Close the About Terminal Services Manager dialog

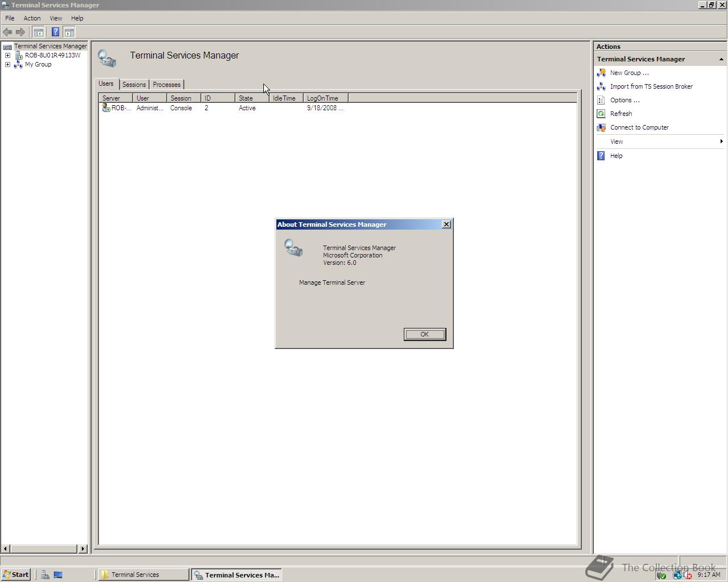point(446,225)
